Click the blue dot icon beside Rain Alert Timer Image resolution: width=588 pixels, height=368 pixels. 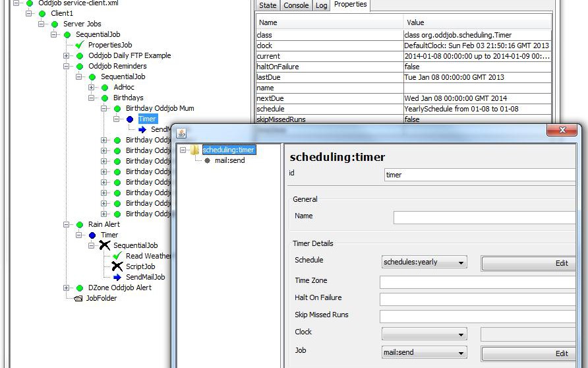pyautogui.click(x=92, y=235)
